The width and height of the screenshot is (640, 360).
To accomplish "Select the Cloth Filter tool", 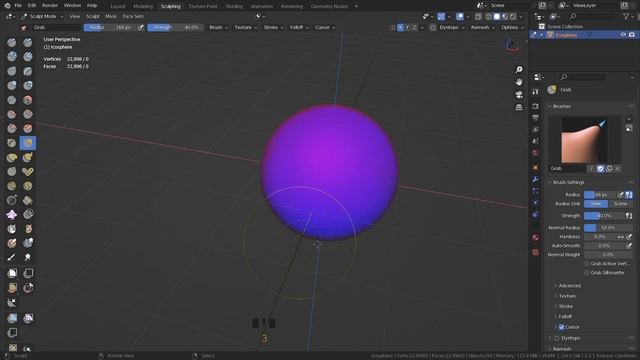I will click(x=28, y=318).
